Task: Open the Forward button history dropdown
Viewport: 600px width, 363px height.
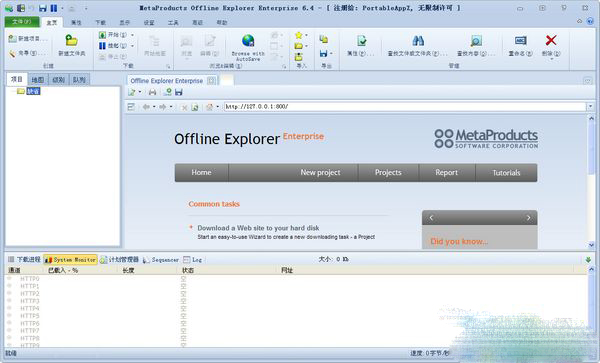Action: click(171, 107)
